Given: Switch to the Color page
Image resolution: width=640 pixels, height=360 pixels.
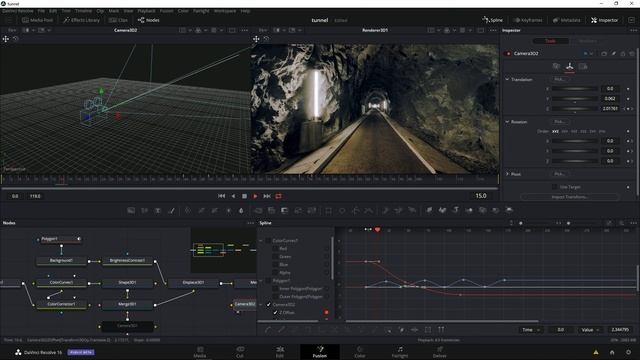Looking at the screenshot, I should [360, 352].
